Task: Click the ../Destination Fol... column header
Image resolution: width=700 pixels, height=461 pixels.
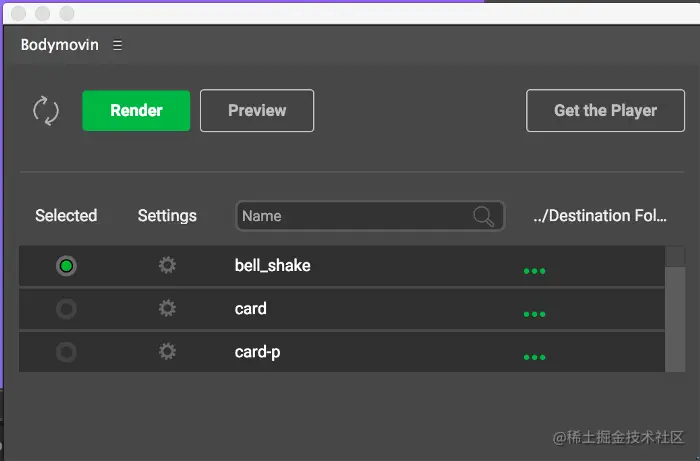Action: point(600,216)
